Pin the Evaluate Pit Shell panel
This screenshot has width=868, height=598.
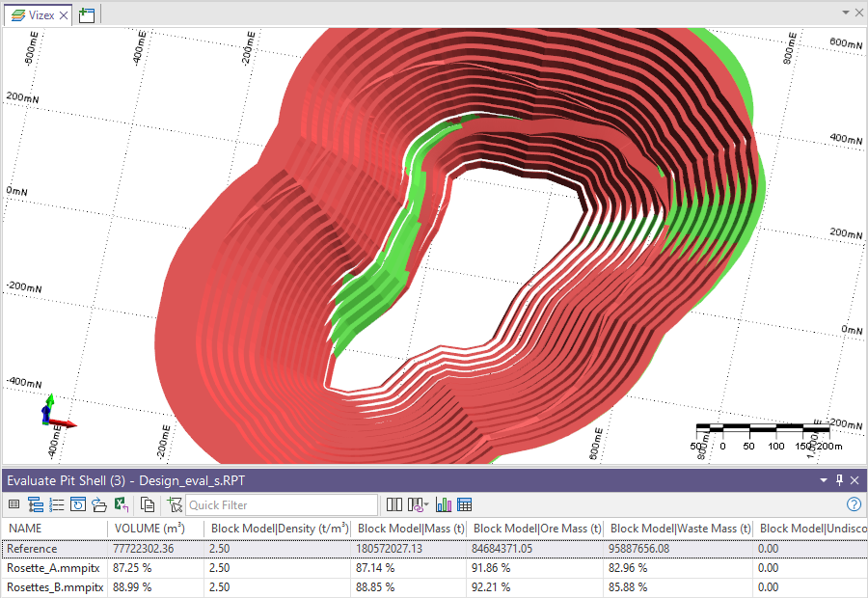(x=839, y=479)
